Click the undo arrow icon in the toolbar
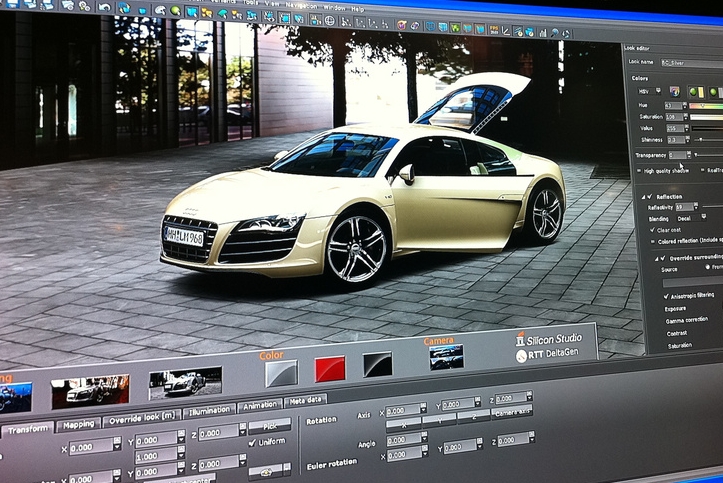This screenshot has width=723, height=483. click(103, 8)
